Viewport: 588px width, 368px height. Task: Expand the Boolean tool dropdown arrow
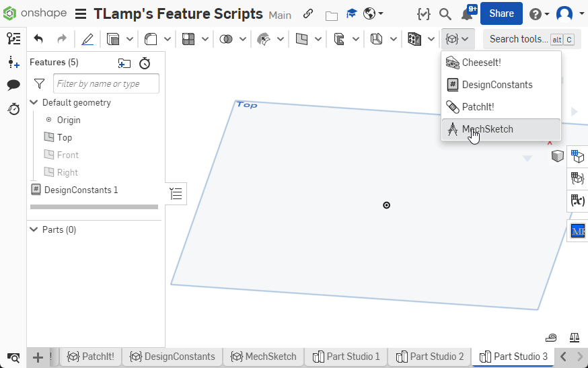243,39
